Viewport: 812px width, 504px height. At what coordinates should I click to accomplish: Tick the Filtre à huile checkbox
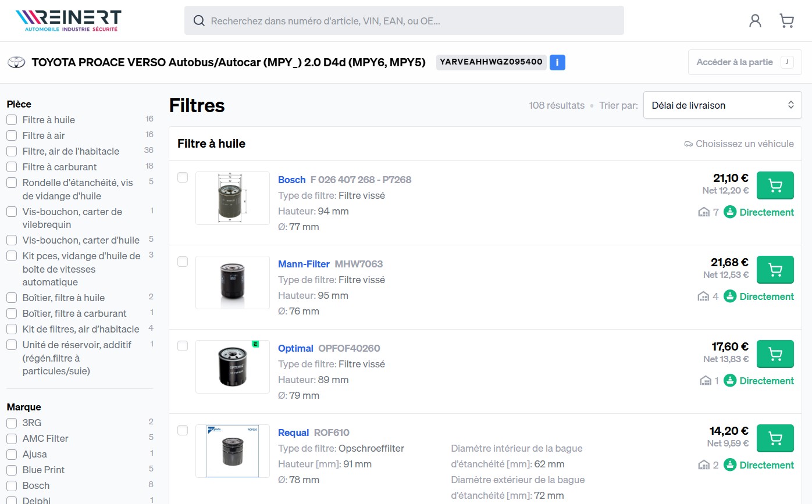[12, 120]
